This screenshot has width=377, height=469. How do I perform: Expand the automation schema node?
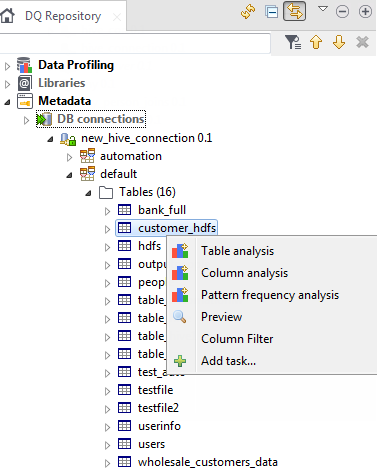(69, 157)
